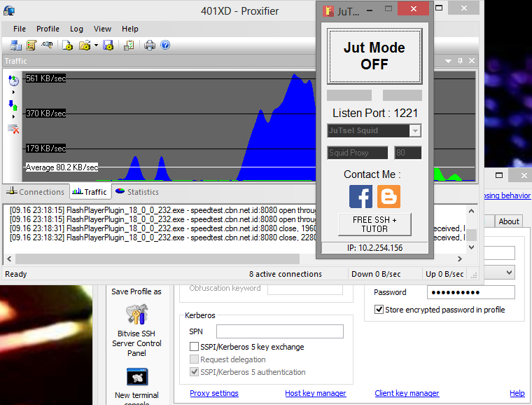532x405 pixels.
Task: Open the Profile menu
Action: 48,29
